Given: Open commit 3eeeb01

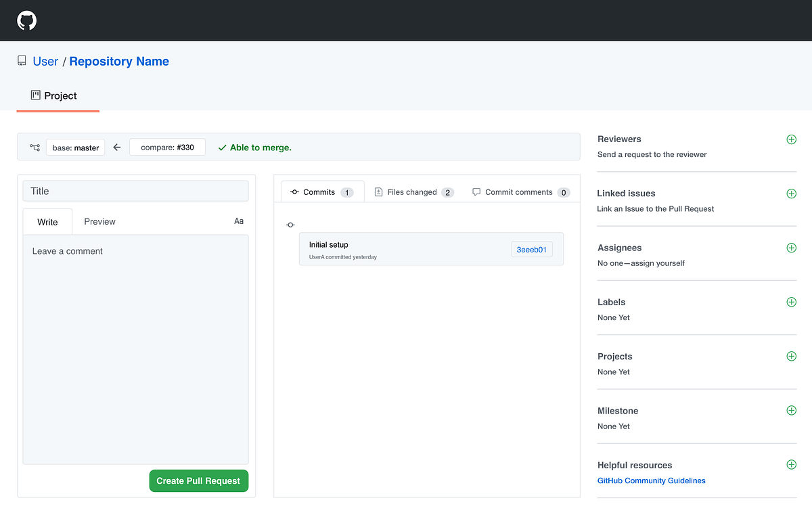Looking at the screenshot, I should [532, 249].
